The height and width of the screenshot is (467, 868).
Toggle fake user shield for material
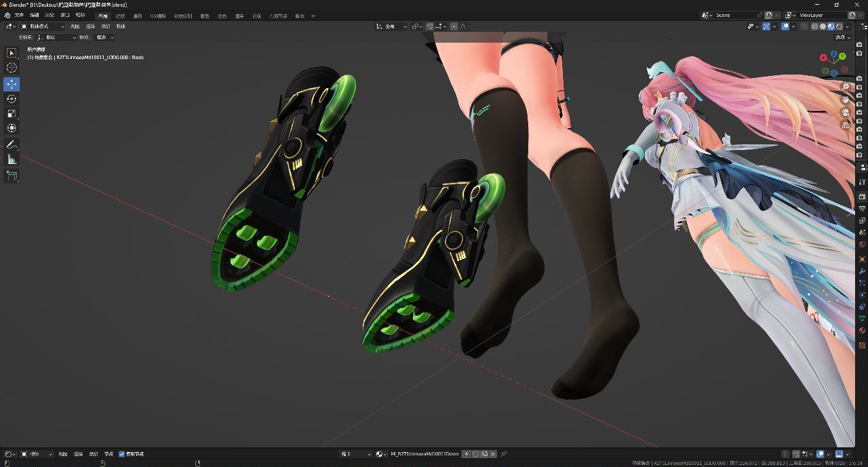475,454
